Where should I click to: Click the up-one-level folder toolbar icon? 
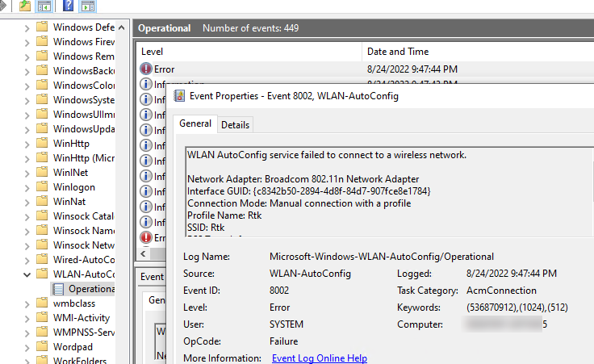tap(25, 6)
